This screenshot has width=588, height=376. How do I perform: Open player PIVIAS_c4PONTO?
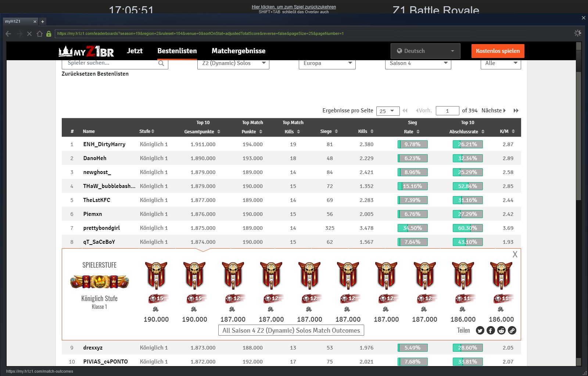[105, 362]
